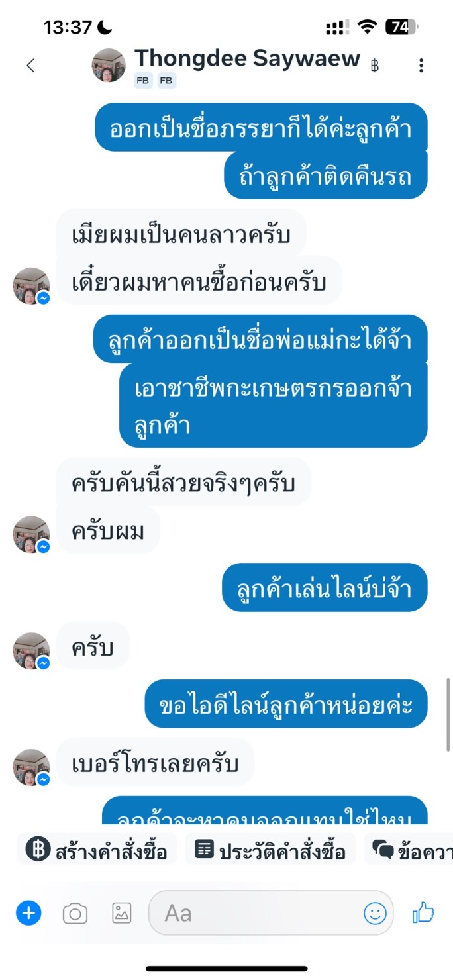Tap the partially visible ข้อความ quick action
This screenshot has width=453, height=980.
(409, 850)
